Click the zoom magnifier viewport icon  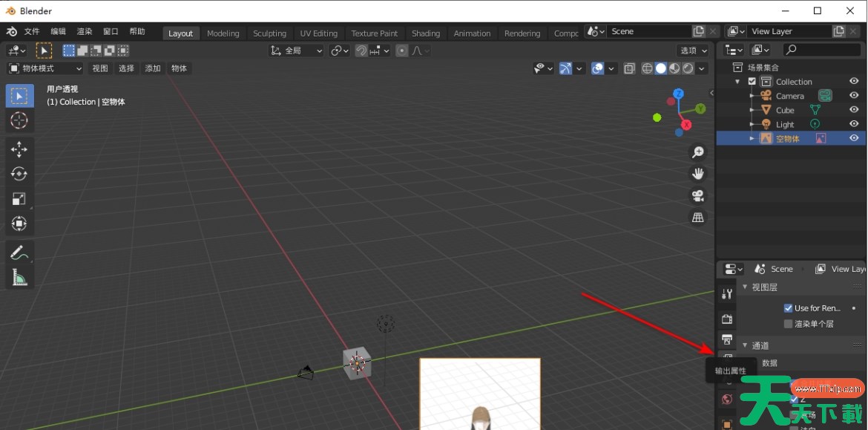pyautogui.click(x=697, y=152)
